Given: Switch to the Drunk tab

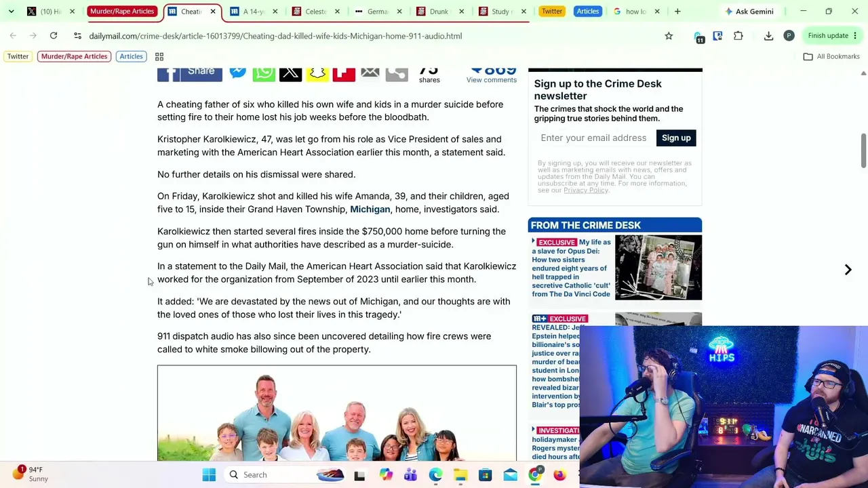Looking at the screenshot, I should coord(439,12).
